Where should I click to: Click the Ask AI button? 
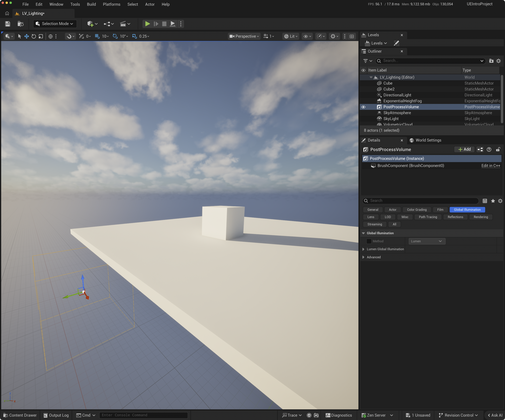point(495,415)
